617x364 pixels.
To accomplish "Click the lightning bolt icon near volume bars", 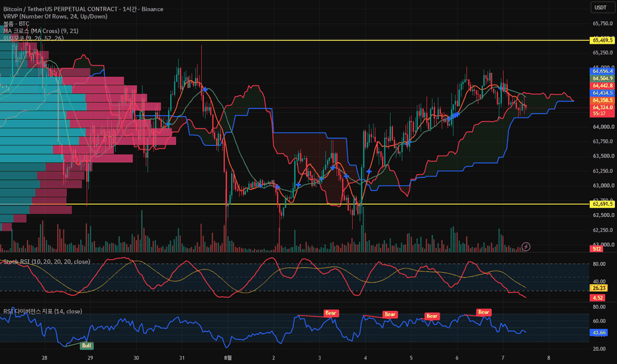I will [x=526, y=247].
